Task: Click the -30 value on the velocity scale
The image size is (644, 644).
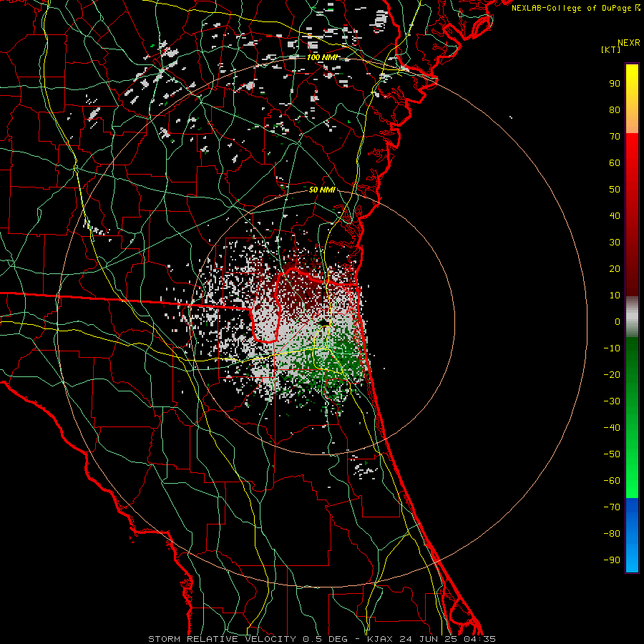Action: pyautogui.click(x=612, y=401)
